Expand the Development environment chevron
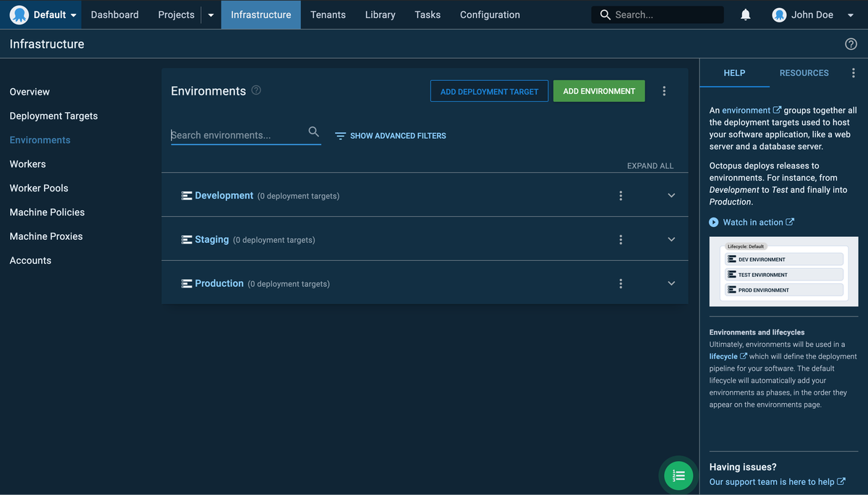Viewport: 868px width, 495px height. tap(671, 196)
